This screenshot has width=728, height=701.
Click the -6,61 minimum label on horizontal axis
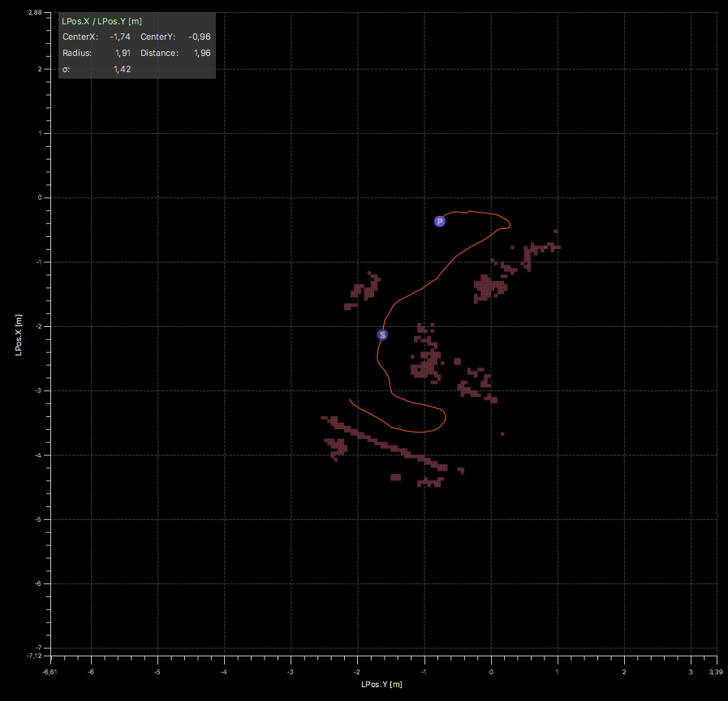pos(50,672)
